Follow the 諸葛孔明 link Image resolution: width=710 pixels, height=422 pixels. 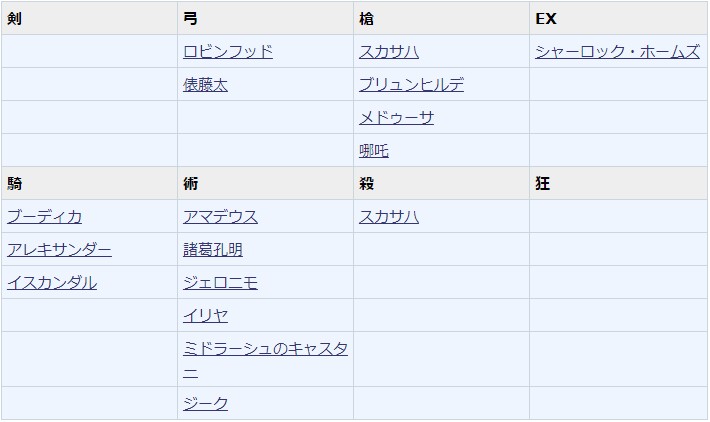tap(213, 250)
